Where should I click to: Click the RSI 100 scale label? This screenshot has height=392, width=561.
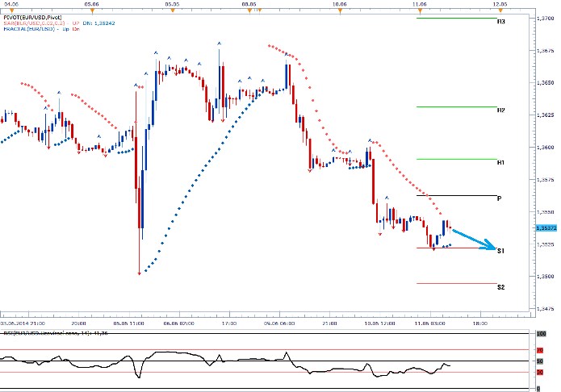(x=541, y=333)
